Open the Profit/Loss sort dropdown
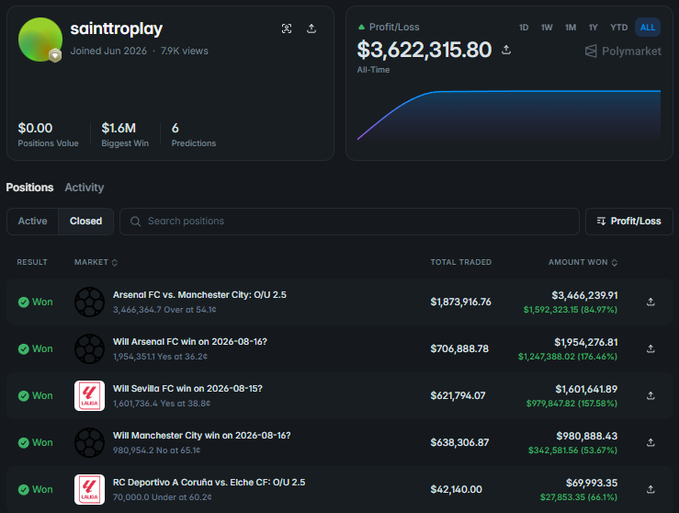679x513 pixels. click(x=629, y=221)
